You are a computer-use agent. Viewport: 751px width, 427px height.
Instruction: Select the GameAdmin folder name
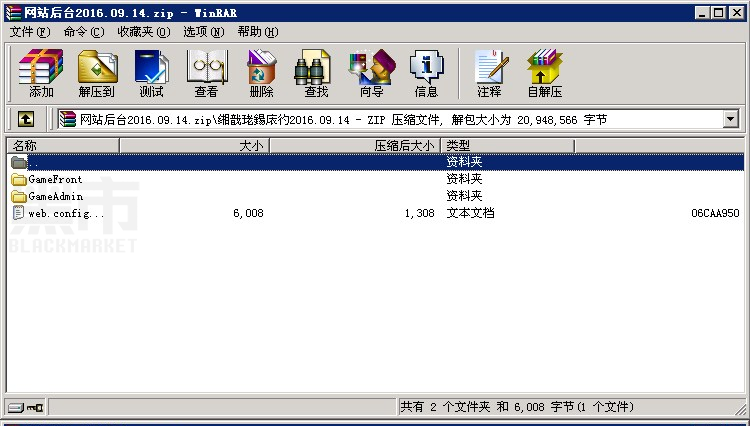56,196
